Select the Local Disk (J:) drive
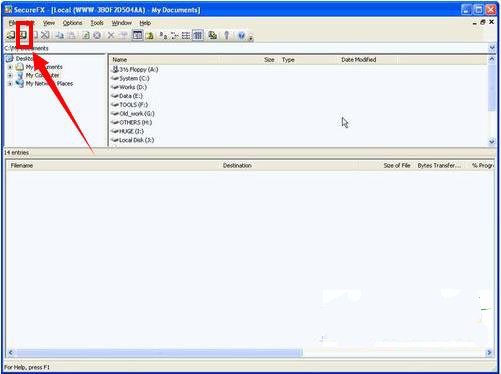Screen dimensions: 501x374 (133, 140)
